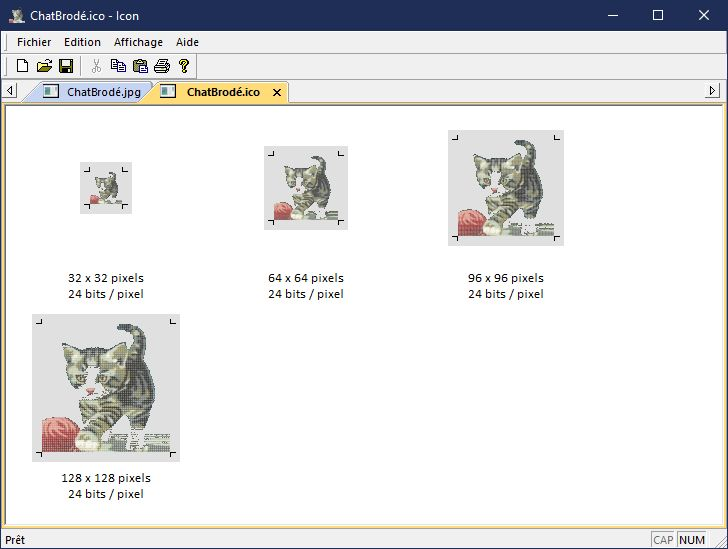Viewport: 728px width, 549px height.
Task: Open the Affichage menu
Action: tap(138, 42)
